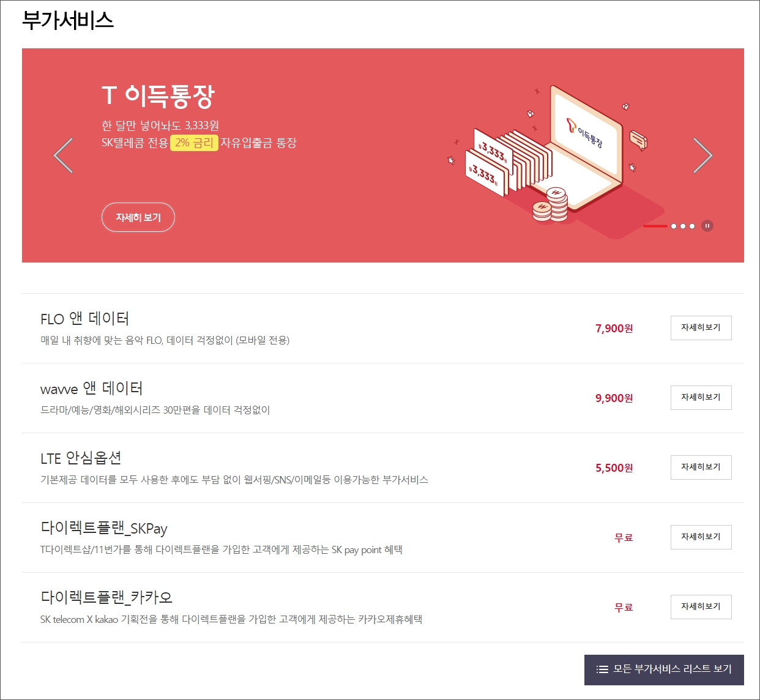760x700 pixels.
Task: Click the 9,900원 price text
Action: tap(614, 398)
